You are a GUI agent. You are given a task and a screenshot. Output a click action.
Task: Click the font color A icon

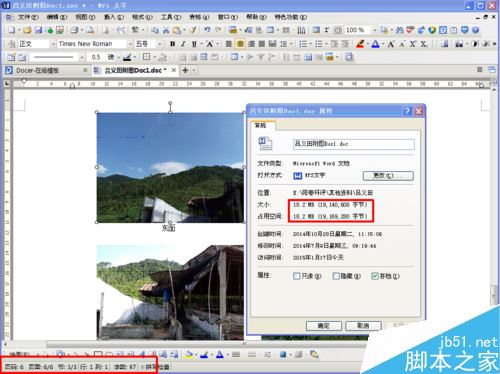point(375,44)
